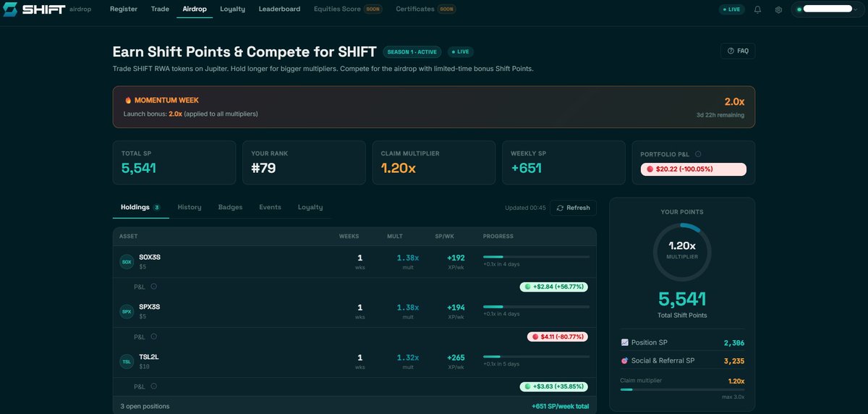Viewport: 868px width, 414px height.
Task: Click the Momentum Week flame icon
Action: [128, 101]
